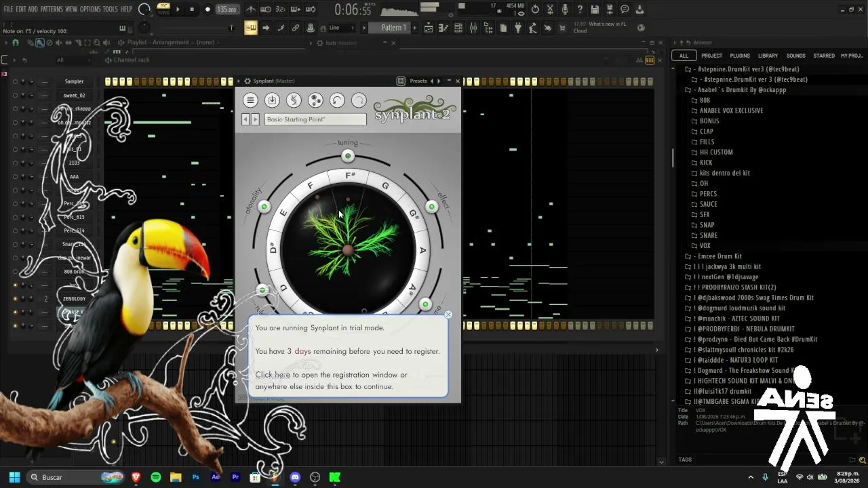Toggle the metronome button
The height and width of the screenshot is (488, 868).
point(251,9)
